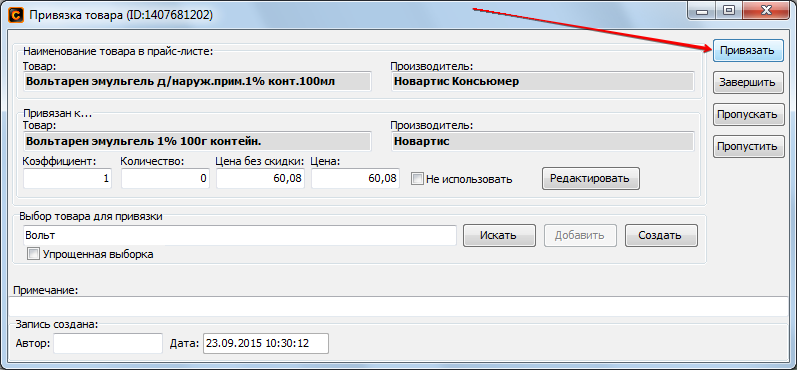Focus the Коэффициент field
797x370 pixels.
(68, 178)
